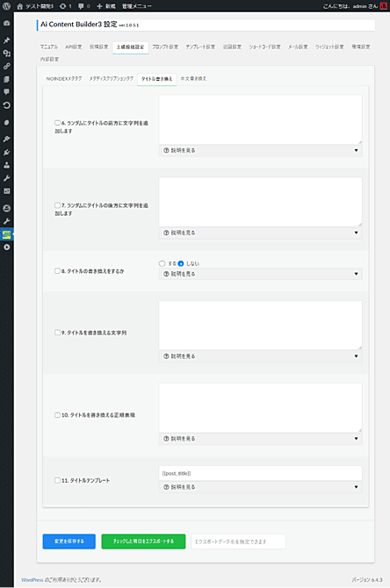Focus the export data name input field
Viewport: 390px width, 588px height.
[x=238, y=541]
